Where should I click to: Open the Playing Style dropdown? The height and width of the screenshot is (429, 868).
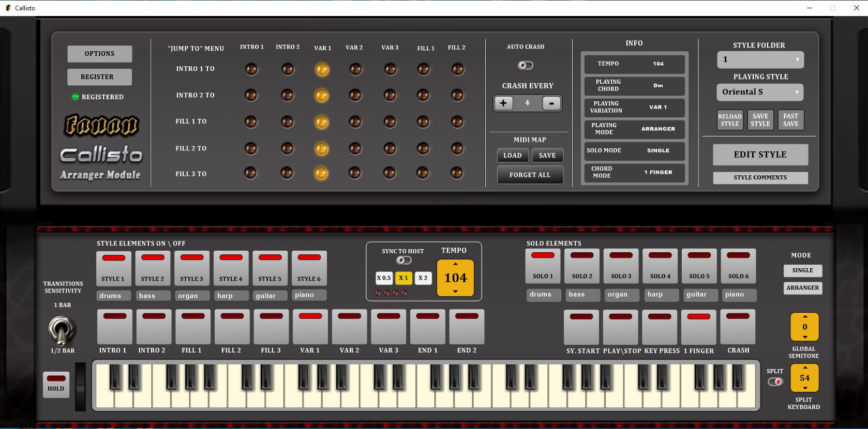coord(760,92)
